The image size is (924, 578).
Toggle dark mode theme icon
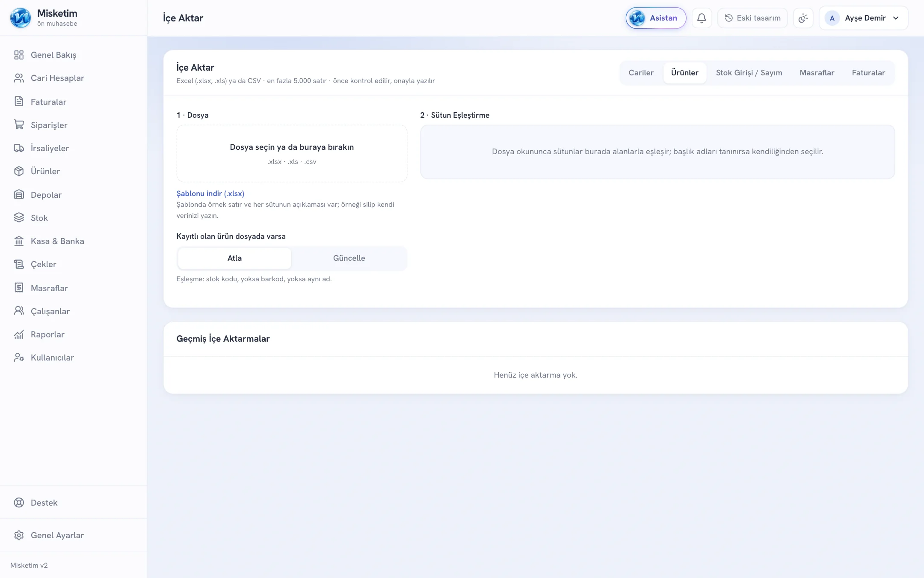pyautogui.click(x=803, y=18)
